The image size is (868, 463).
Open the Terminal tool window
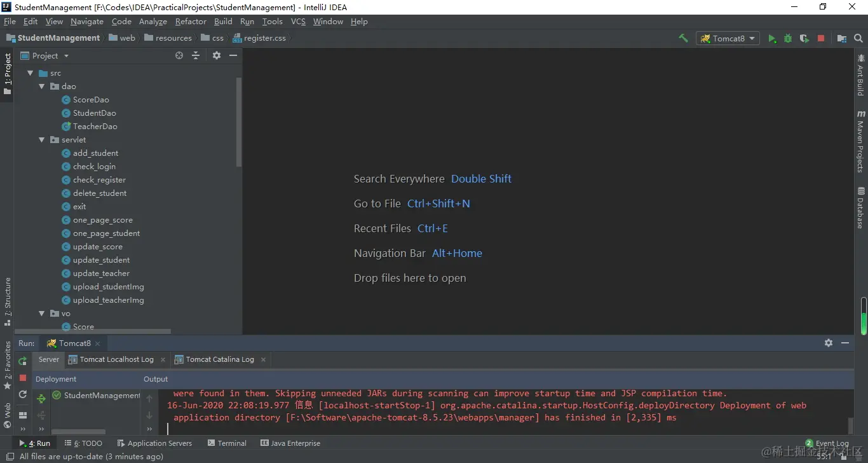[226, 443]
